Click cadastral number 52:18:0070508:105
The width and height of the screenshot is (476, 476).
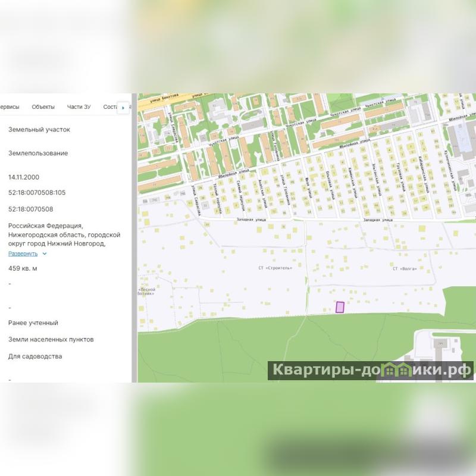point(37,193)
